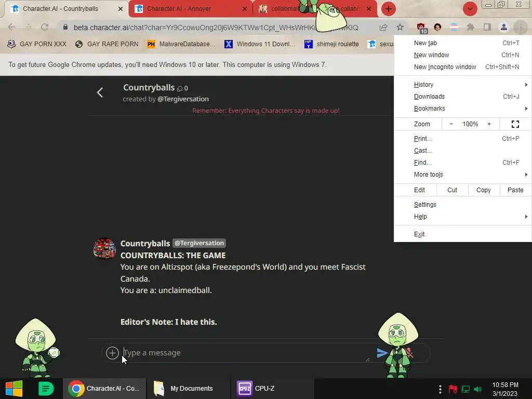
Task: Expand the Bookmarks submenu
Action: 463,109
